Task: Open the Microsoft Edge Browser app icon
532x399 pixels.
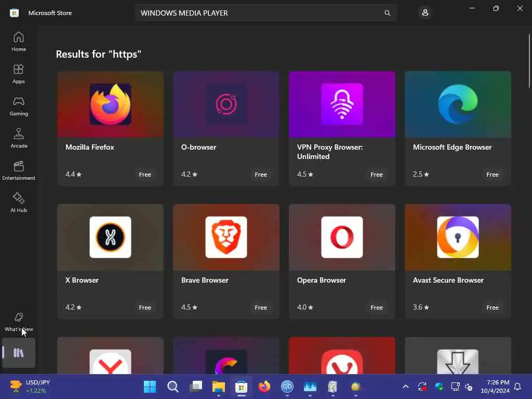Action: (458, 104)
